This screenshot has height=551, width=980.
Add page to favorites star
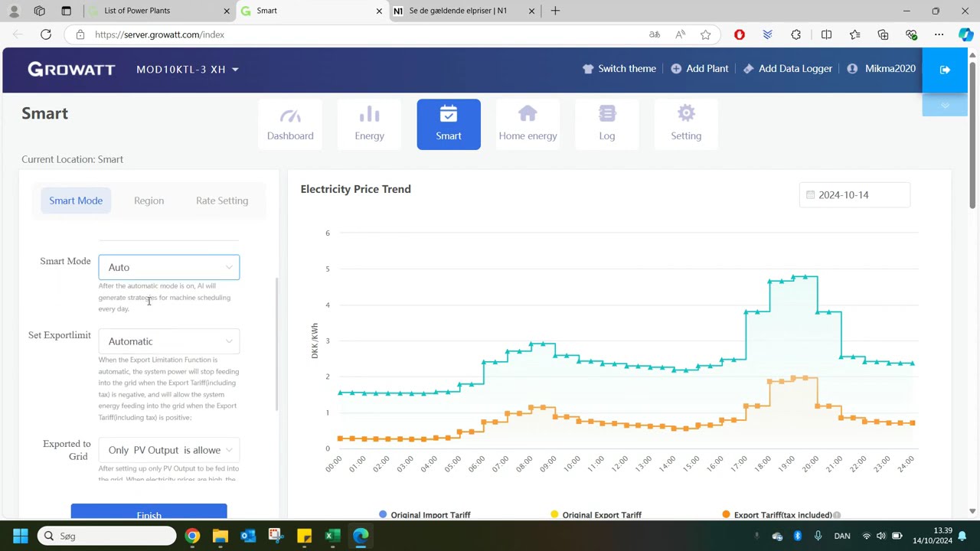[706, 34]
